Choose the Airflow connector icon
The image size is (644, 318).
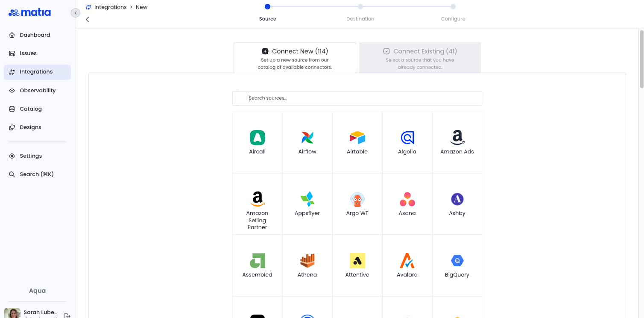point(307,138)
